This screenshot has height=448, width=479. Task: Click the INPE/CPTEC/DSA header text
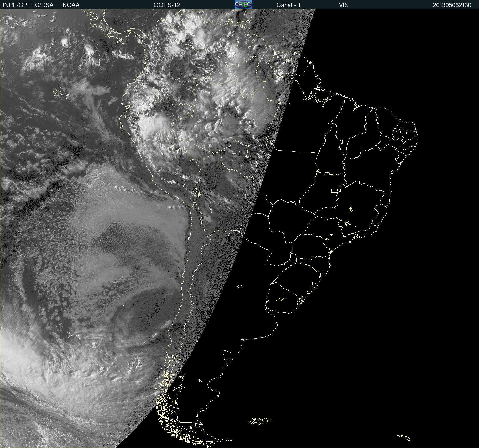pos(28,5)
